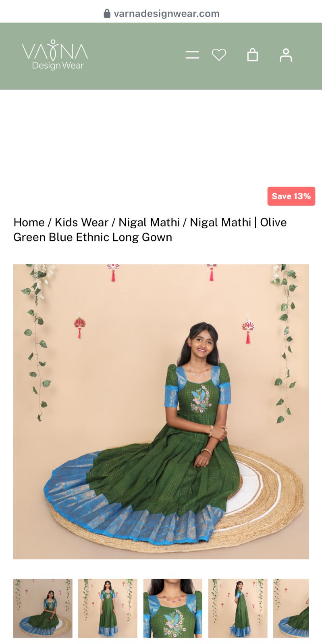This screenshot has height=644, width=322.
Task: Select the first thumbnail of seated girl
Action: coord(43,609)
